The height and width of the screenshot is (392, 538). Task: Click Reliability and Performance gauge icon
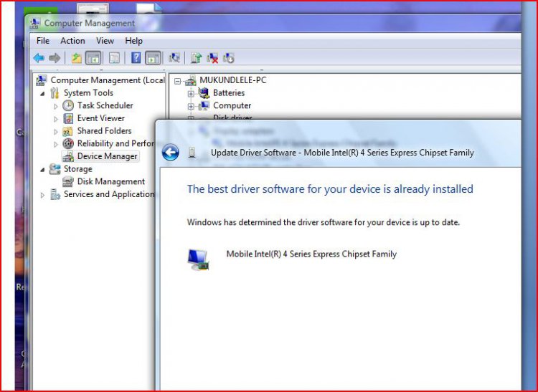click(68, 143)
